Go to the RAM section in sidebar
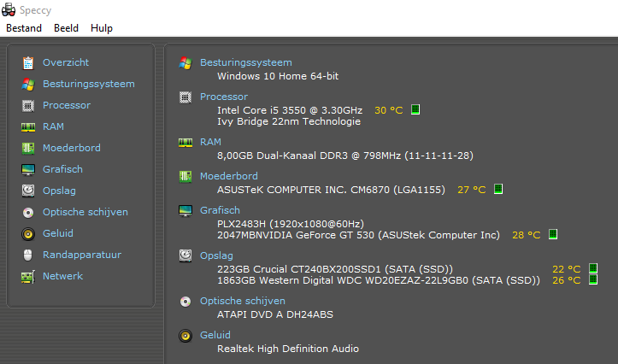Screen dimensions: 618x364 53,126
